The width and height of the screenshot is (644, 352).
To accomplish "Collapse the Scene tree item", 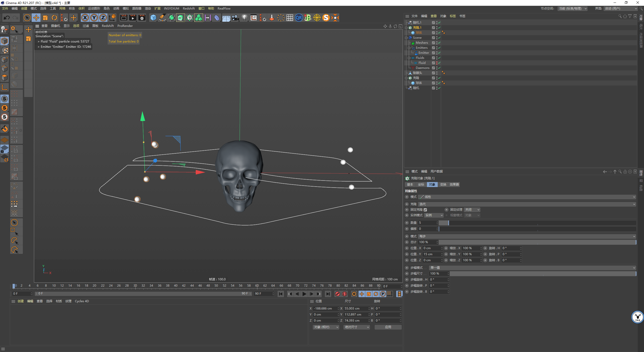I will (x=406, y=38).
